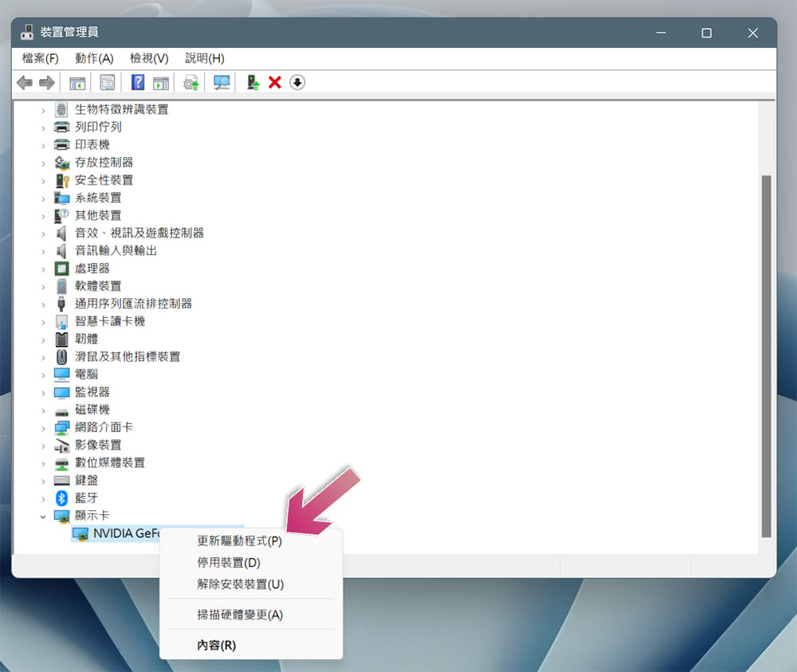Click the scan hardware monitor toolbar icon
This screenshot has width=797, height=672.
(x=222, y=82)
